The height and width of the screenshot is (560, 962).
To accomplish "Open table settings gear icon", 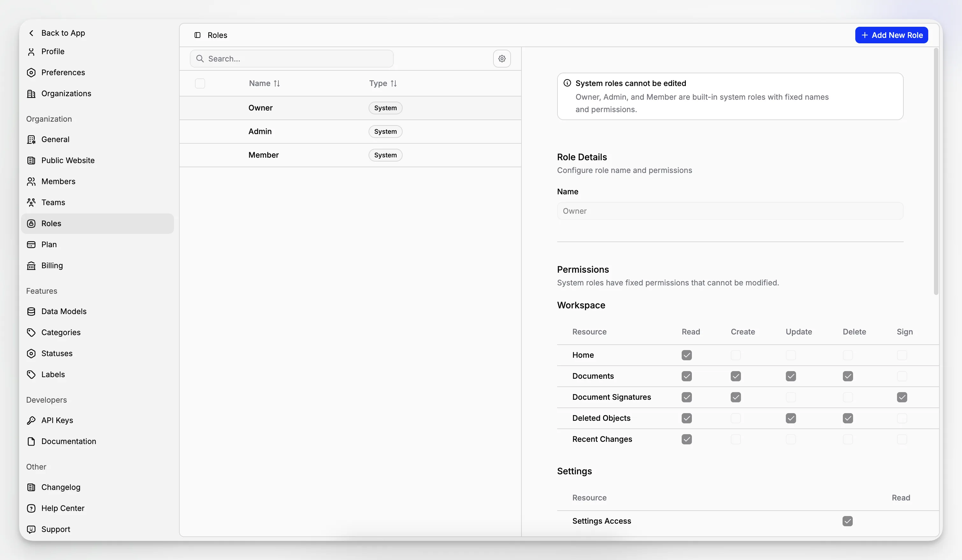I will [502, 58].
